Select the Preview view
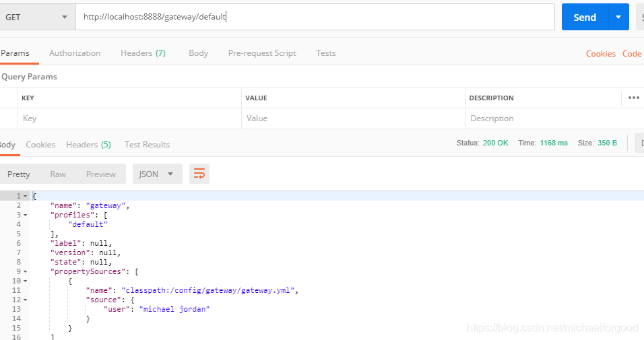This screenshot has height=340, width=644. coord(100,174)
